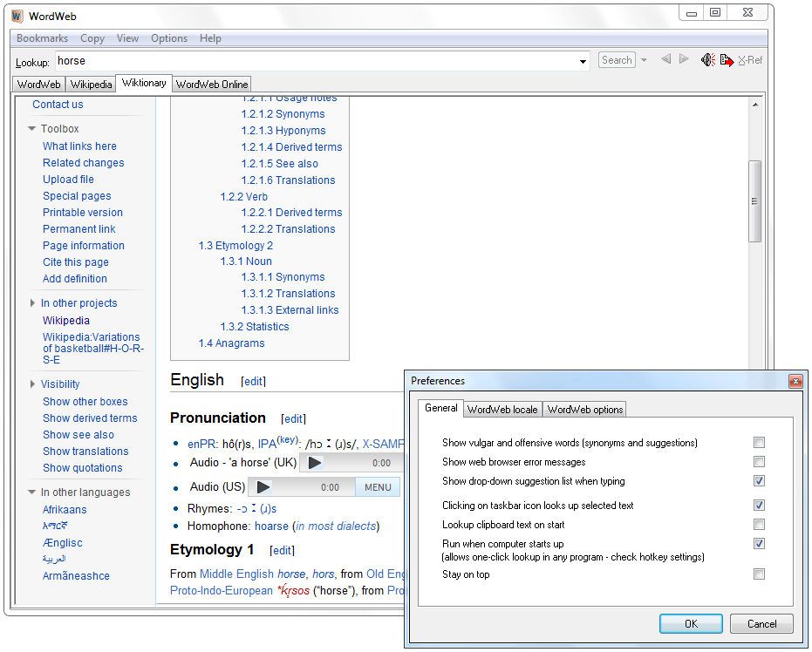Close the Preferences dialog with the X

(795, 382)
